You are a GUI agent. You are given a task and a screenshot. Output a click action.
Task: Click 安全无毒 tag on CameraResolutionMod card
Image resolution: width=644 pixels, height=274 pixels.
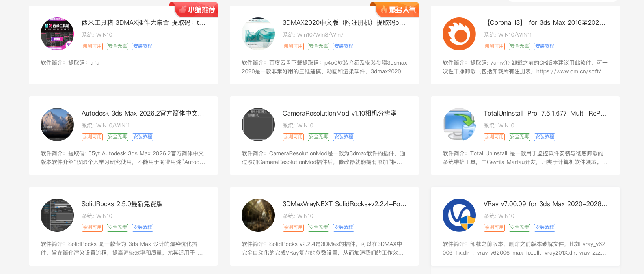[318, 137]
